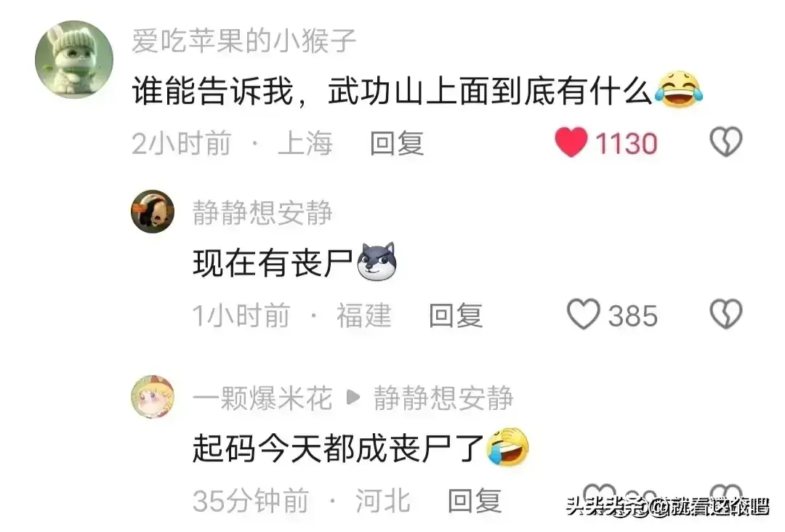
Task: Reply to the 上海 user's comment
Action: pyautogui.click(x=397, y=144)
